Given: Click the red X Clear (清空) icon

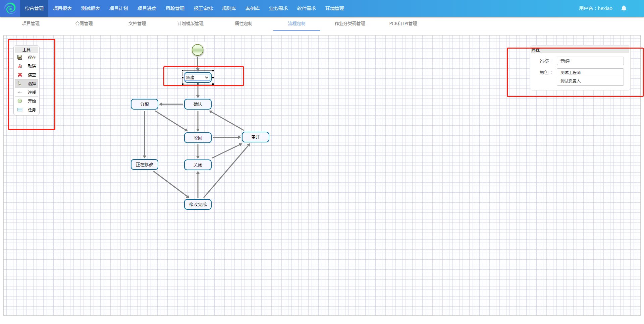Looking at the screenshot, I should (20, 75).
